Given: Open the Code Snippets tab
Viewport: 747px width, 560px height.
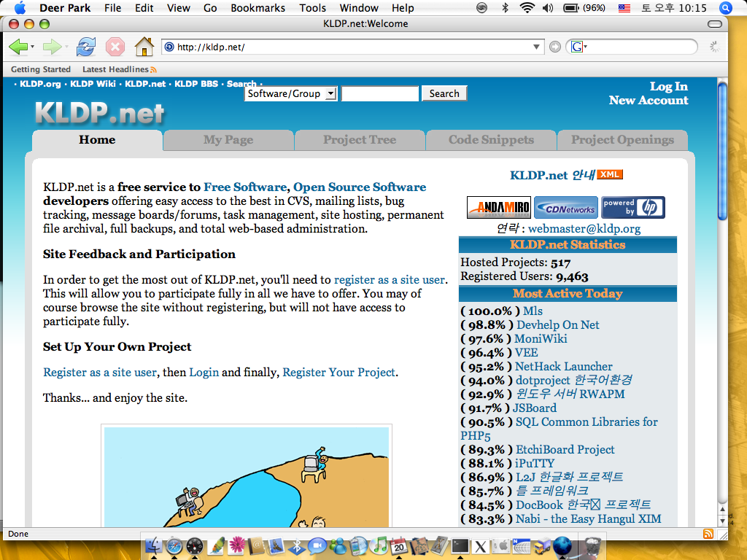Looking at the screenshot, I should coord(491,140).
